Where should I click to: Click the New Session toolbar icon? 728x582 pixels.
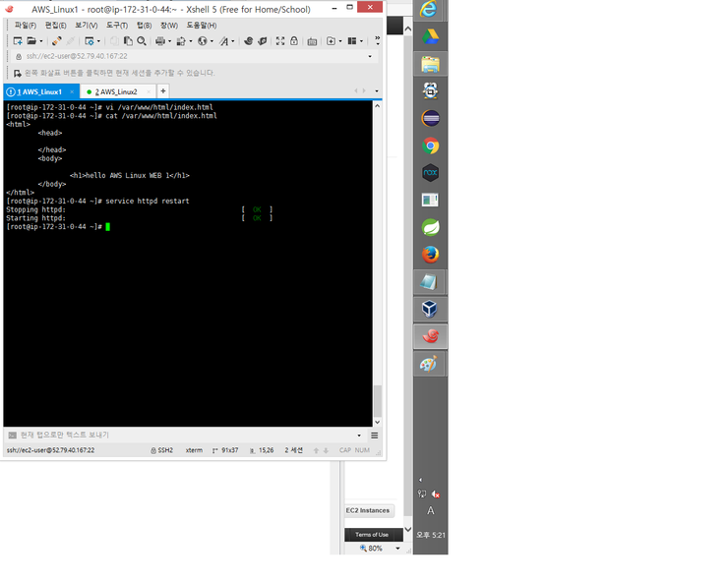[x=18, y=41]
